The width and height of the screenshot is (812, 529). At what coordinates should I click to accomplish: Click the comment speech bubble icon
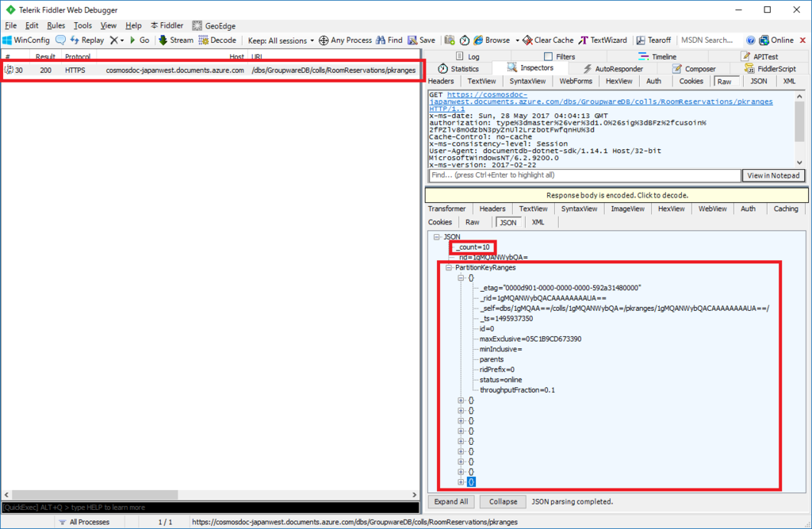point(60,40)
